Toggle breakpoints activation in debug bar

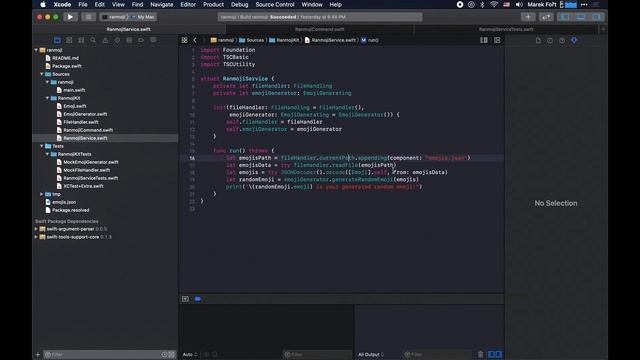198,299
